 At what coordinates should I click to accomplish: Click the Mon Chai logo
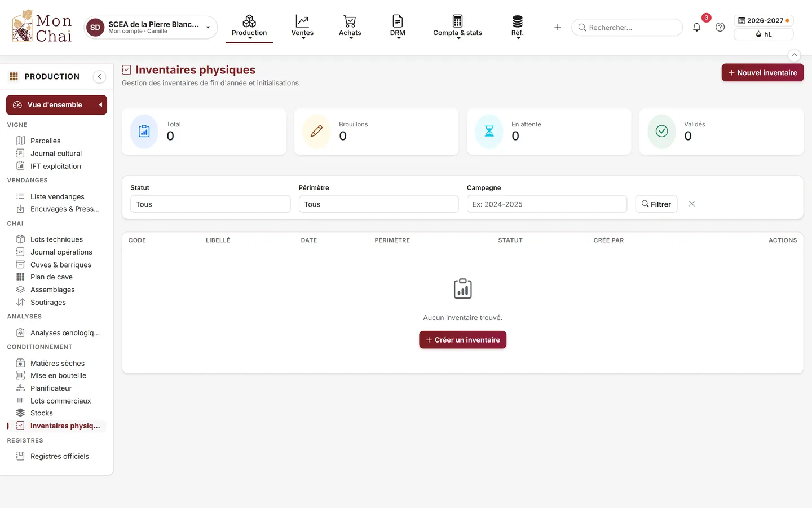pyautogui.click(x=42, y=27)
